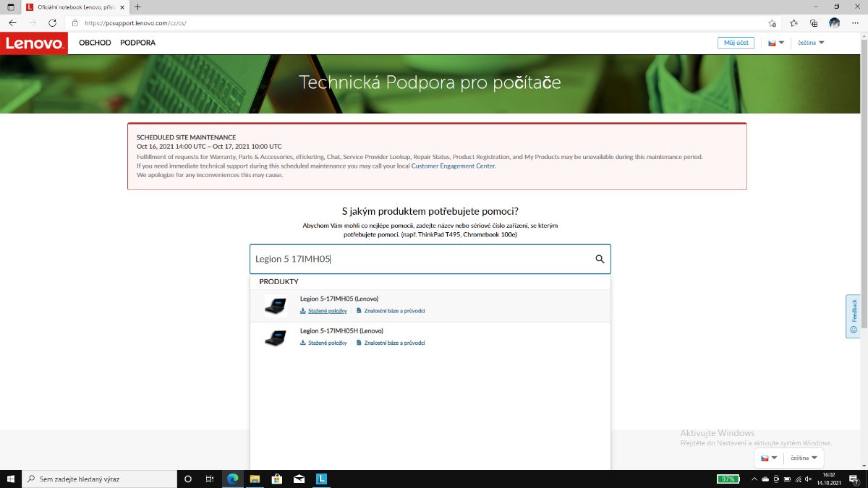Select Legion 5-17IMH05H laptop thumbnail
The image size is (868, 488).
(275, 338)
